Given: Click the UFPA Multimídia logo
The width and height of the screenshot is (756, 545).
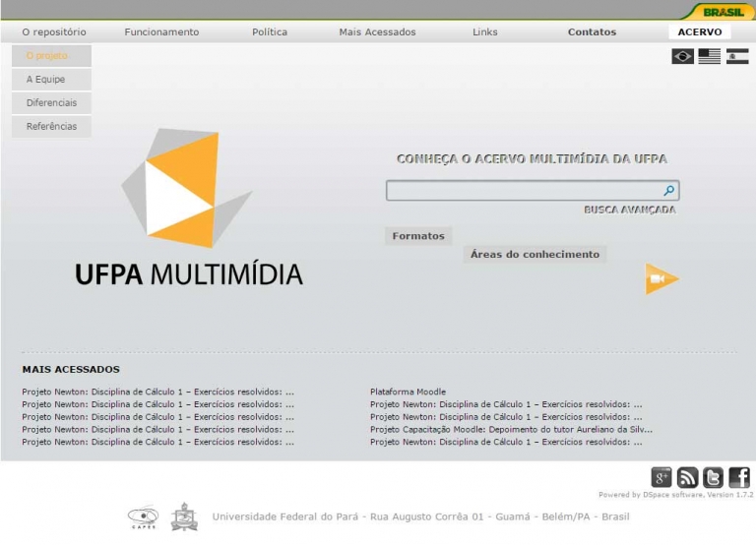Looking at the screenshot, I should [189, 208].
